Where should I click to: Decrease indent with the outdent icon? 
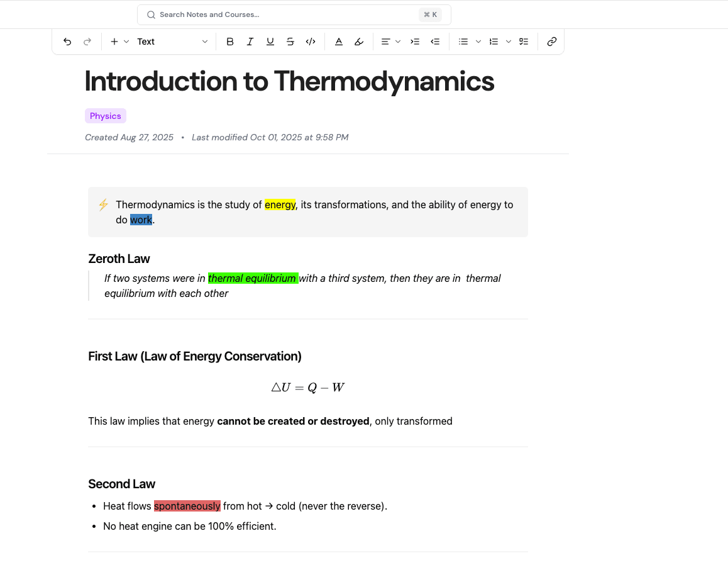click(435, 42)
